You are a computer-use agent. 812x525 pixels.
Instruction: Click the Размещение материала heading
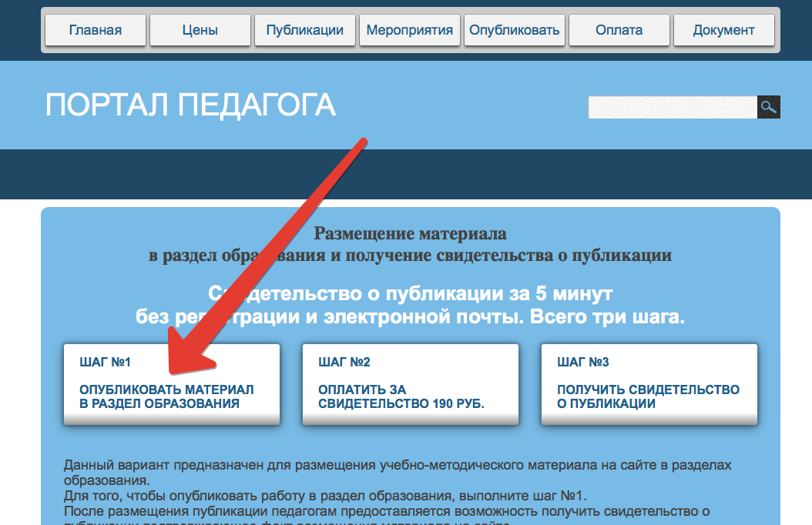pos(410,234)
